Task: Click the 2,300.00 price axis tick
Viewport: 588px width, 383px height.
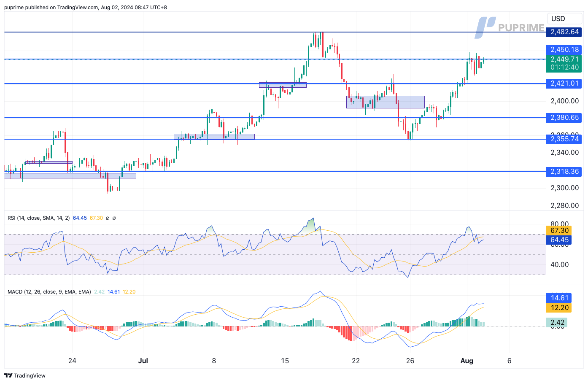Action: click(564, 188)
